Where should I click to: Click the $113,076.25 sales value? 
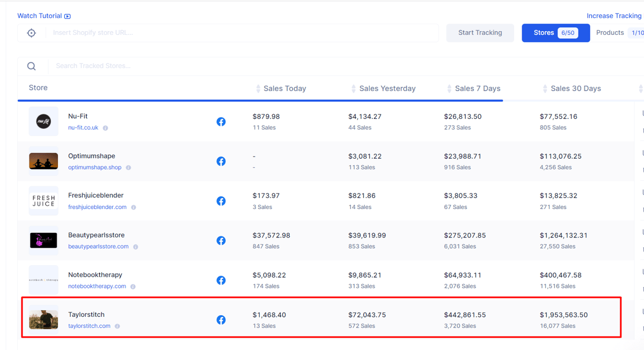click(x=561, y=156)
